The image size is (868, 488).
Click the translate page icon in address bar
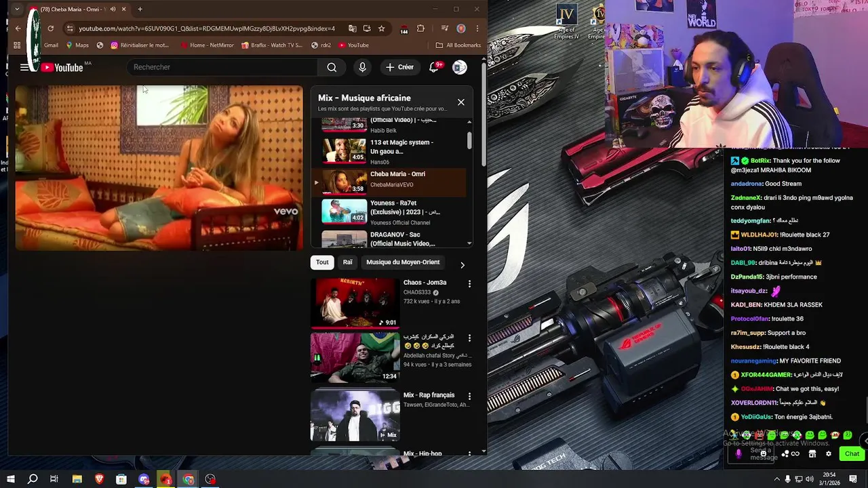[352, 28]
